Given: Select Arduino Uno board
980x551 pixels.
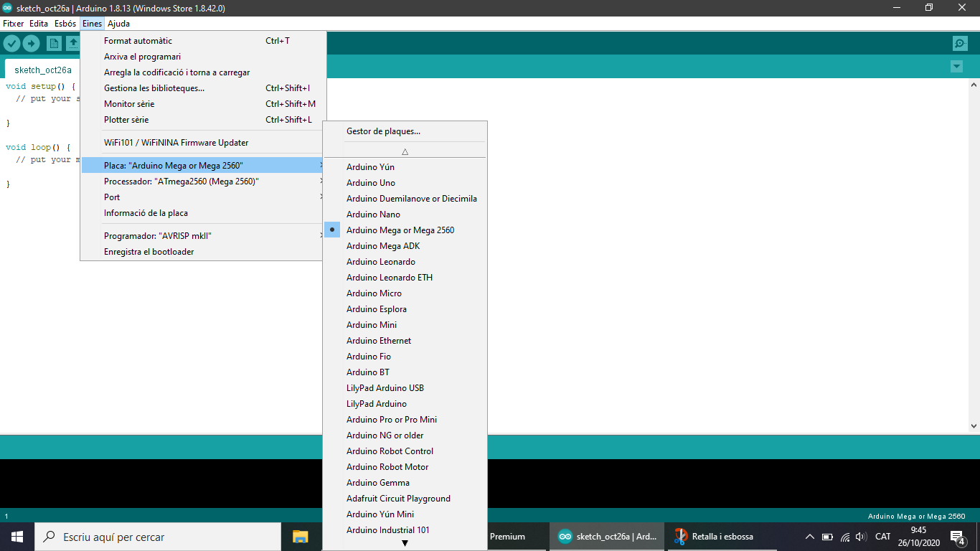Looking at the screenshot, I should coord(405,183).
